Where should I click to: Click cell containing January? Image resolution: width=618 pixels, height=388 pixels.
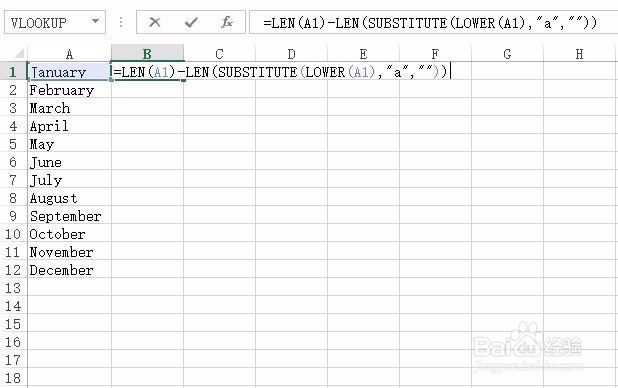tap(69, 72)
